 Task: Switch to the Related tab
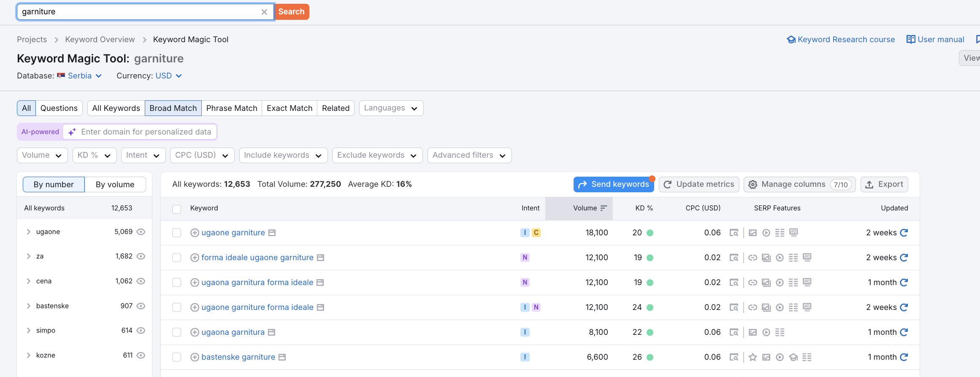click(336, 108)
